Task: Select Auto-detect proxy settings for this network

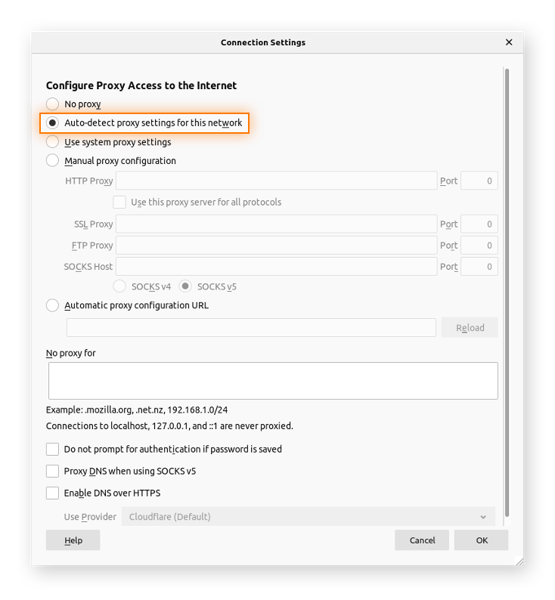Action: pos(52,123)
